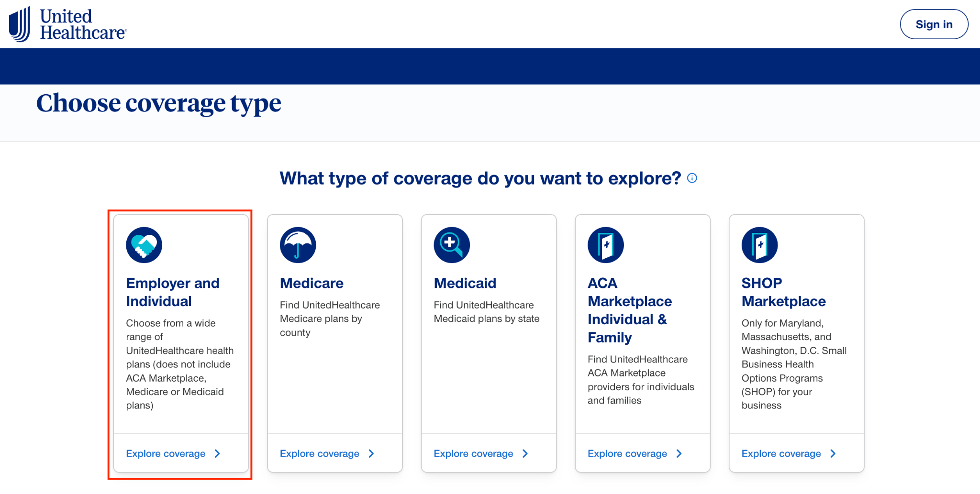The width and height of the screenshot is (980, 494).
Task: Click the 'Only for Maryland, Massachusetts' description
Action: tap(794, 364)
